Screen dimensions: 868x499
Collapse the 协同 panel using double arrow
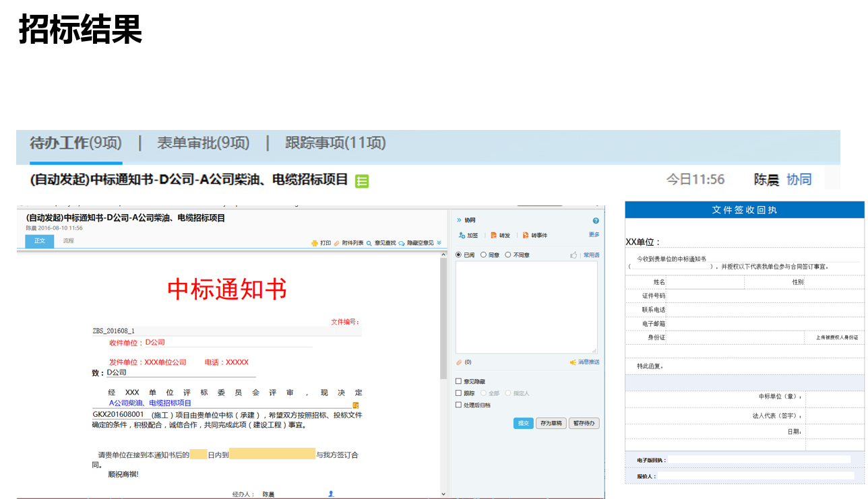459,220
